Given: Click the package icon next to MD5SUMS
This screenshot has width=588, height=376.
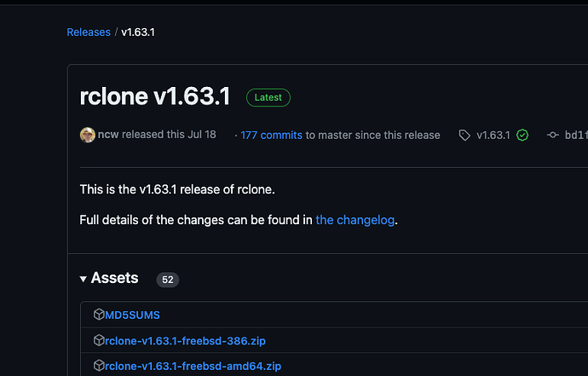Looking at the screenshot, I should (x=99, y=315).
